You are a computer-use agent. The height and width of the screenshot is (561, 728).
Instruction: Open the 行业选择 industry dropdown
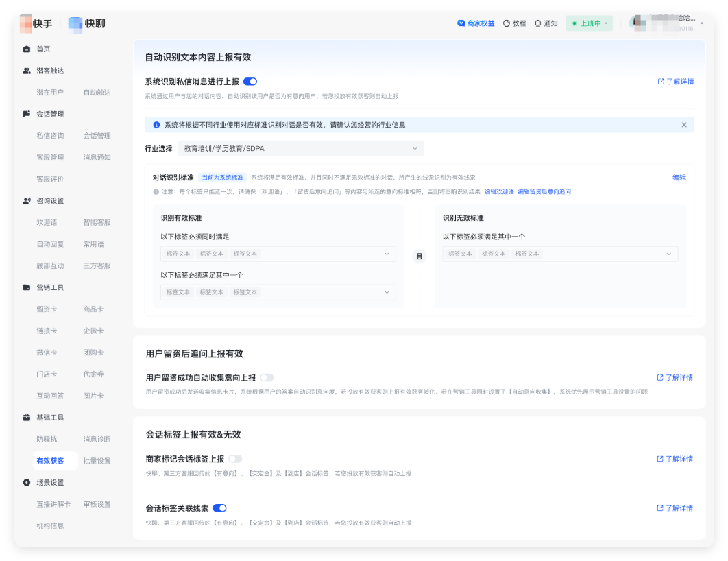click(301, 149)
